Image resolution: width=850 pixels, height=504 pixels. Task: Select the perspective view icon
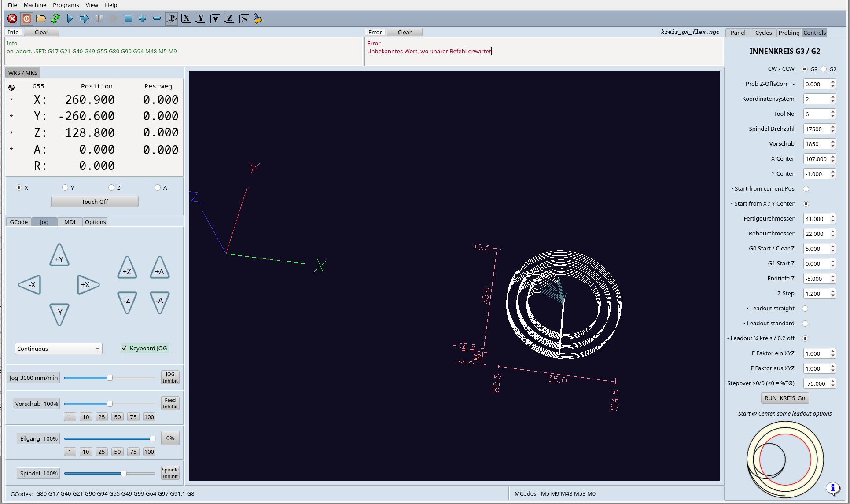point(171,18)
